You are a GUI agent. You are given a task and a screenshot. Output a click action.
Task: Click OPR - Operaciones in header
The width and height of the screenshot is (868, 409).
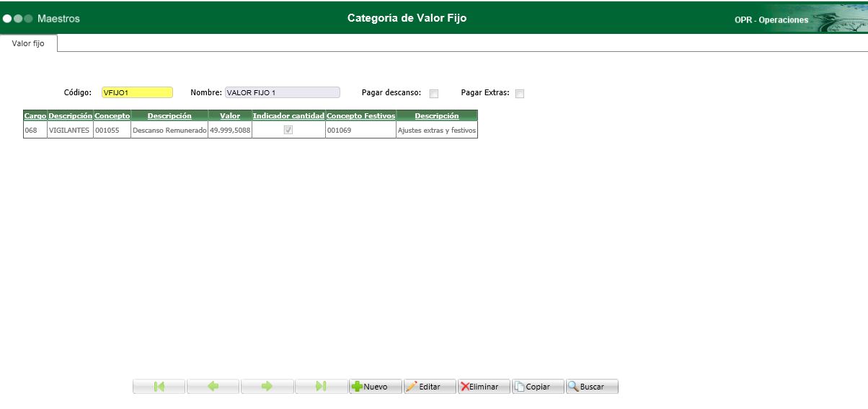click(771, 20)
